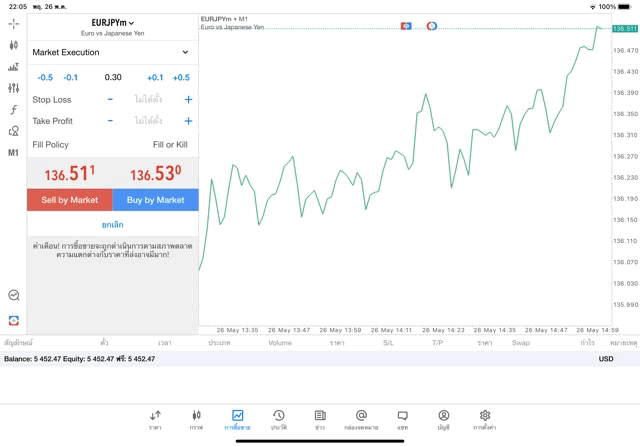The height and width of the screenshot is (447, 640).
Task: Decrease the Take Profit with minus
Action: pos(110,121)
